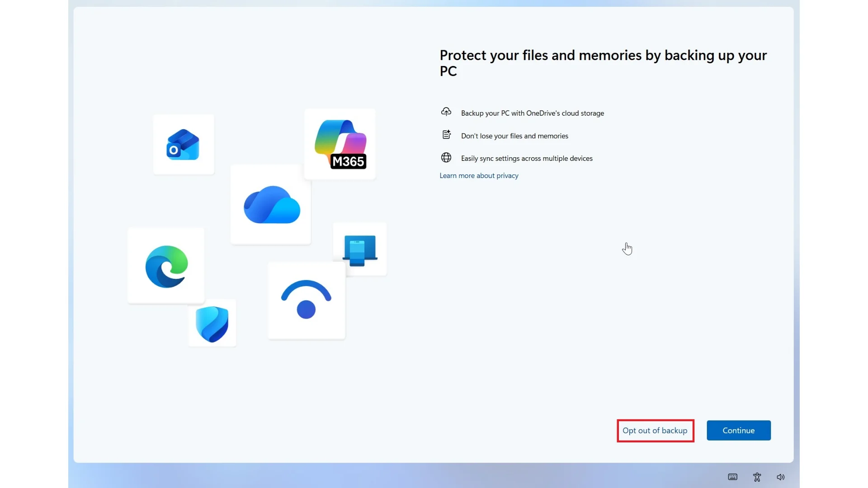The image size is (868, 488).
Task: Open the accessibility options icon
Action: 757,477
